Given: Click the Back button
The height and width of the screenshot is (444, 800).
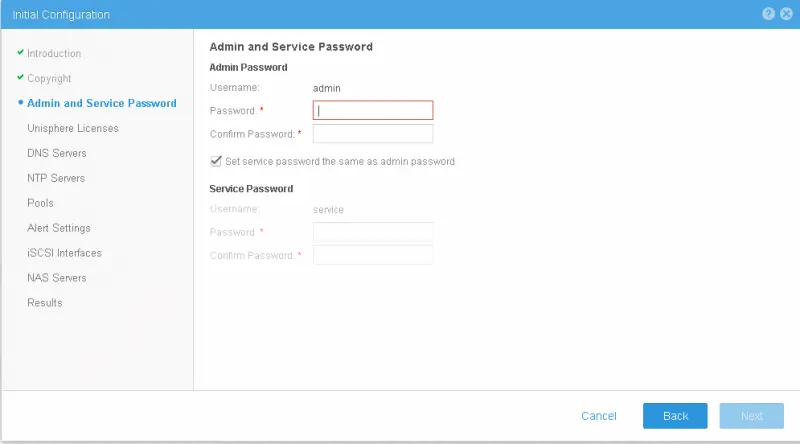Looking at the screenshot, I should (x=675, y=416).
